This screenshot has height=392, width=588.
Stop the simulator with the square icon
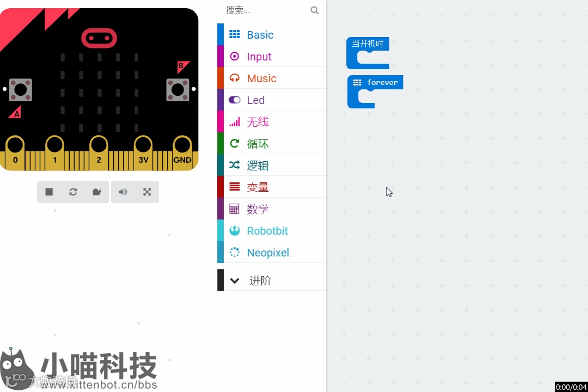click(49, 192)
